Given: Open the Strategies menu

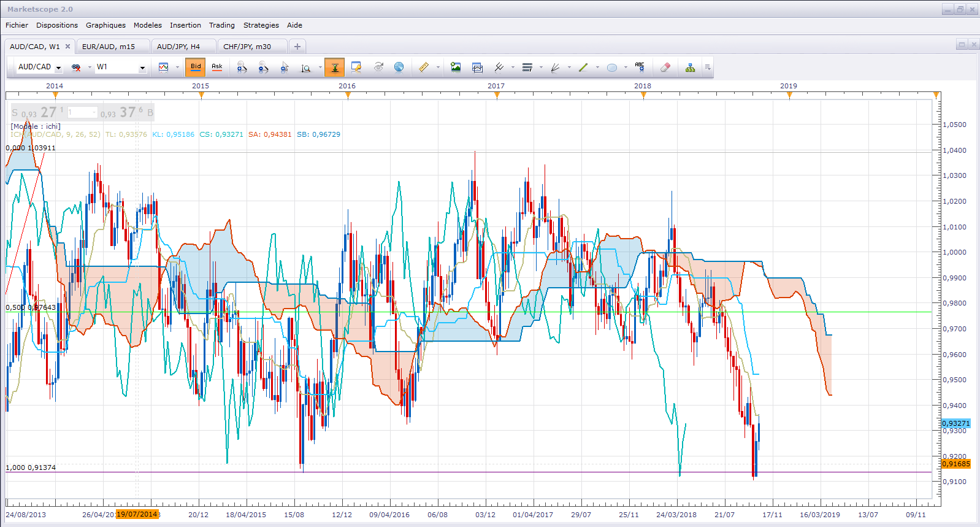Looking at the screenshot, I should pyautogui.click(x=261, y=25).
